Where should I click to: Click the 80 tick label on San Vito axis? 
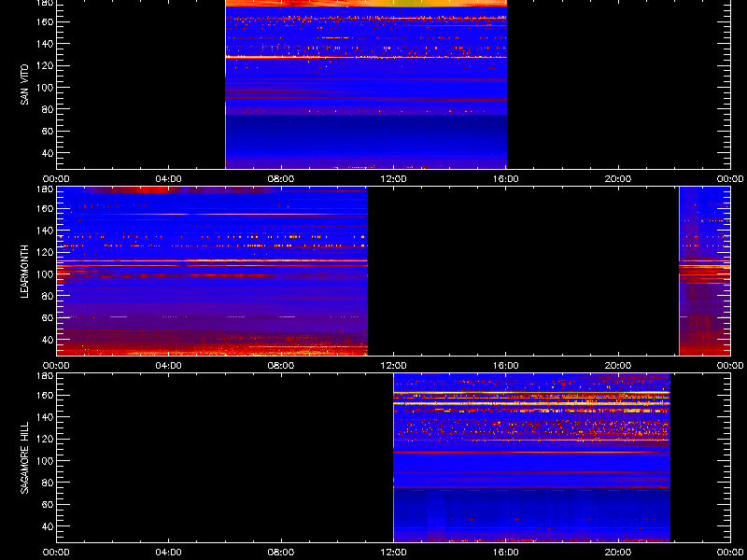tap(49, 109)
